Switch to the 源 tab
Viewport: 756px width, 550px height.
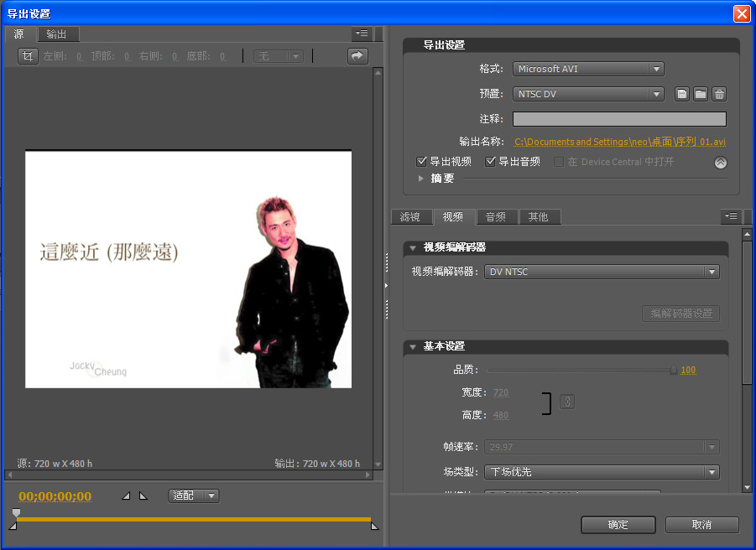click(x=20, y=34)
